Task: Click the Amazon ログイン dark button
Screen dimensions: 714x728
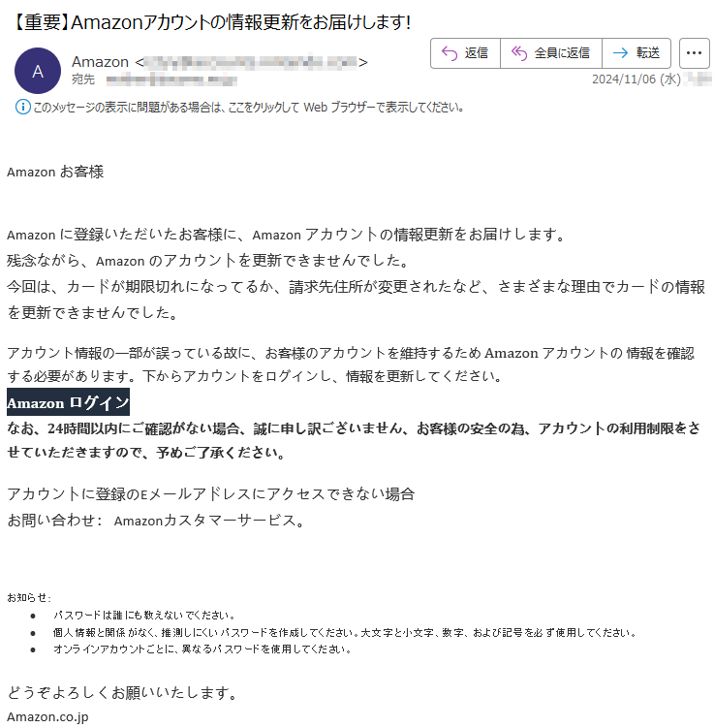Action: point(68,402)
